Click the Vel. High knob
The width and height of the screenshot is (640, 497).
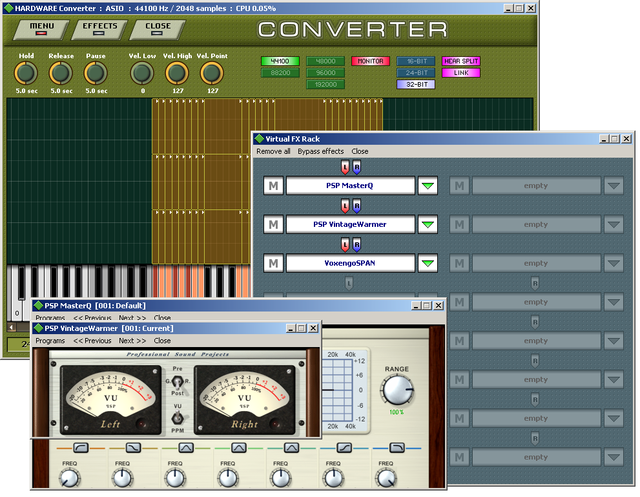[x=177, y=73]
